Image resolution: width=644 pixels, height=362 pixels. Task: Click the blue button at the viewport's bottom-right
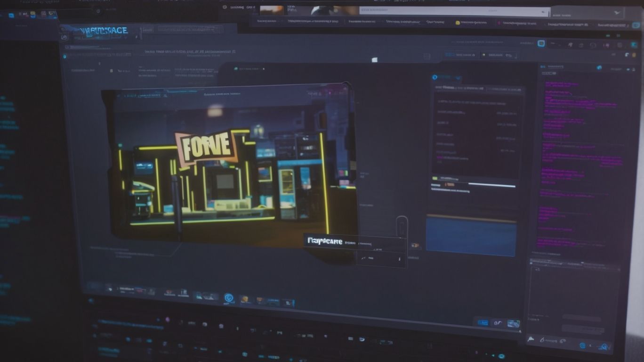point(483,323)
